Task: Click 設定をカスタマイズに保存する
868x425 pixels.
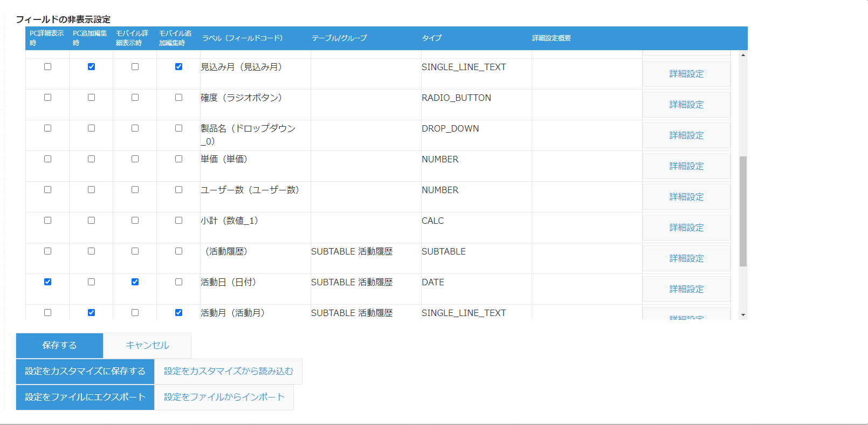Action: coord(85,371)
